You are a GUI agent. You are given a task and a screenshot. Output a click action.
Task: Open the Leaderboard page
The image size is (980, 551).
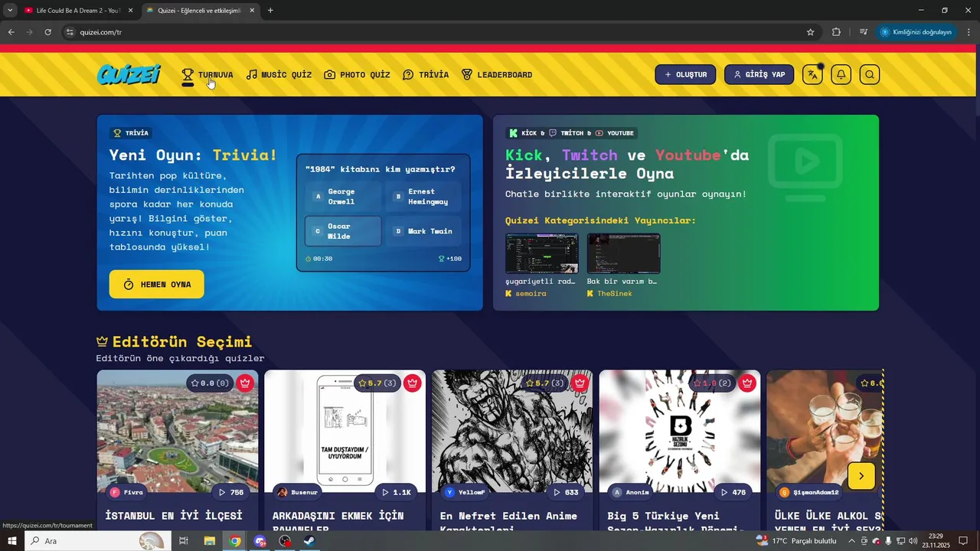pos(497,75)
